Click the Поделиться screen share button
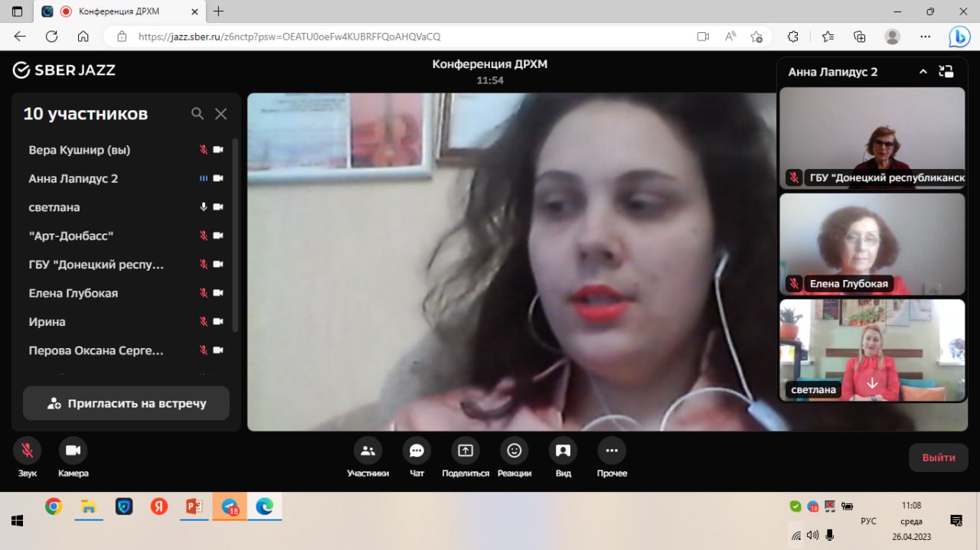980x550 pixels. [x=465, y=451]
